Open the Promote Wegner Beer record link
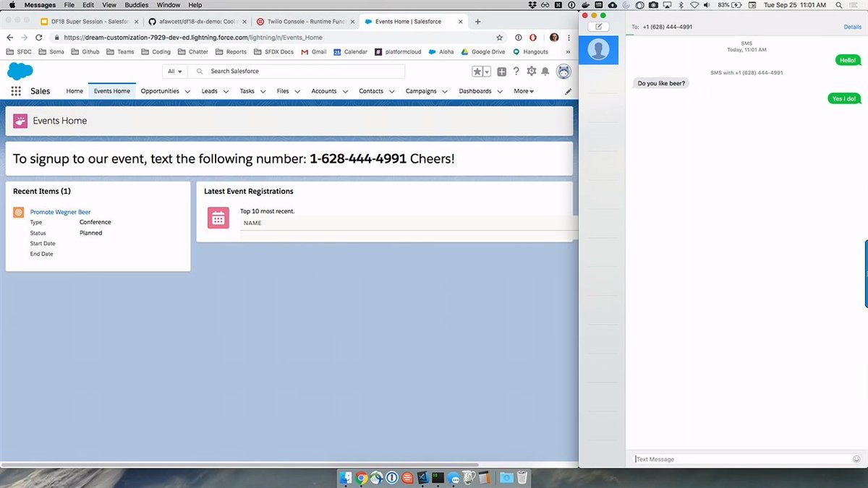868x488 pixels. click(60, 211)
